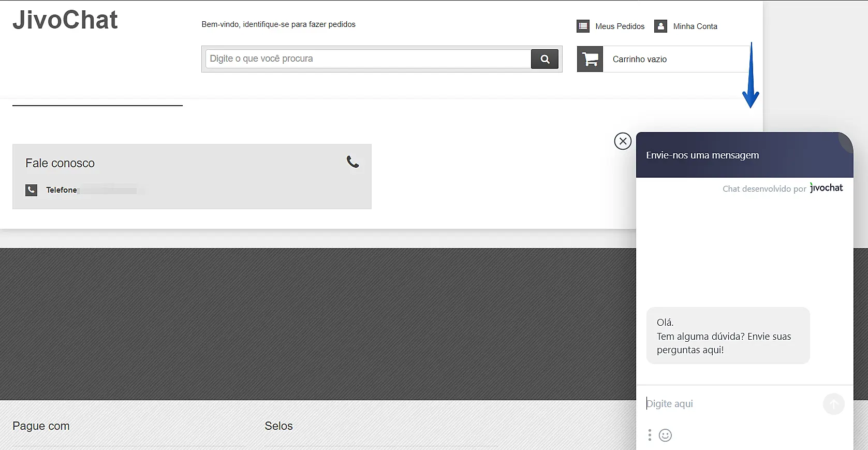Click the large phone icon in Fale conosco
The image size is (868, 450).
click(352, 162)
